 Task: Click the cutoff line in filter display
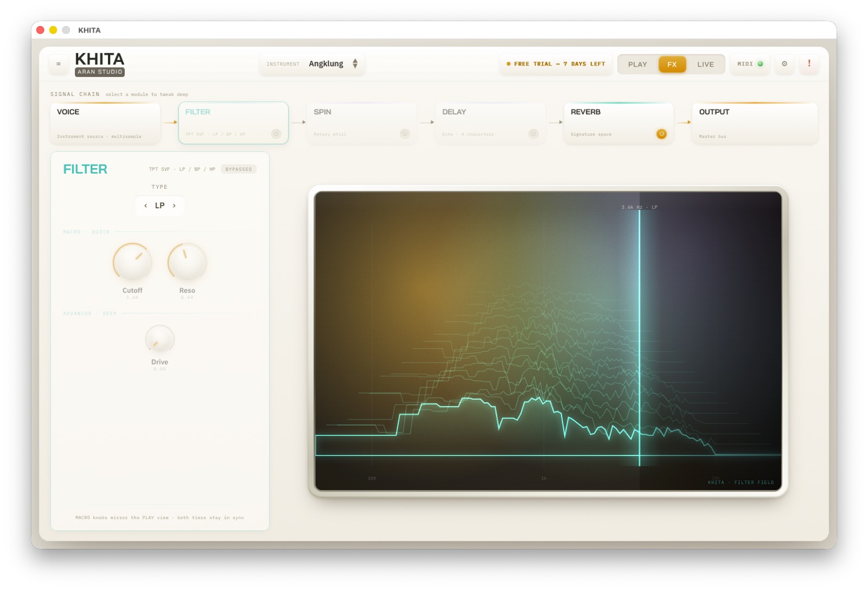[x=640, y=337]
